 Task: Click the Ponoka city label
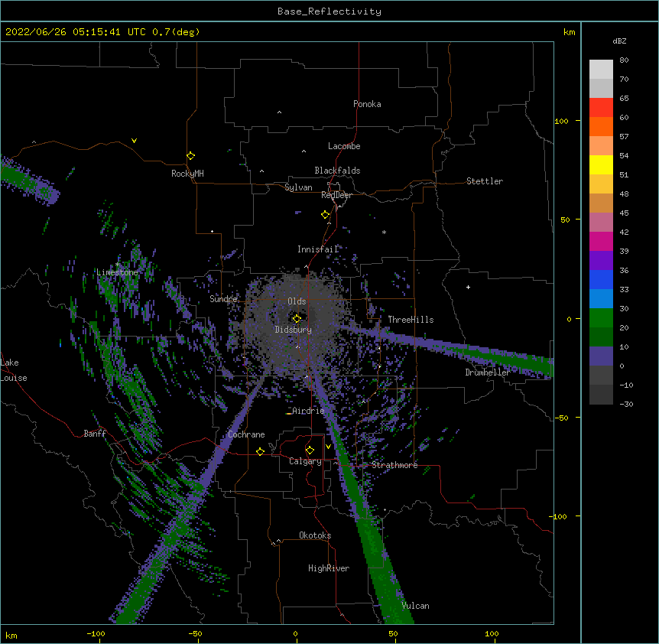(x=367, y=104)
